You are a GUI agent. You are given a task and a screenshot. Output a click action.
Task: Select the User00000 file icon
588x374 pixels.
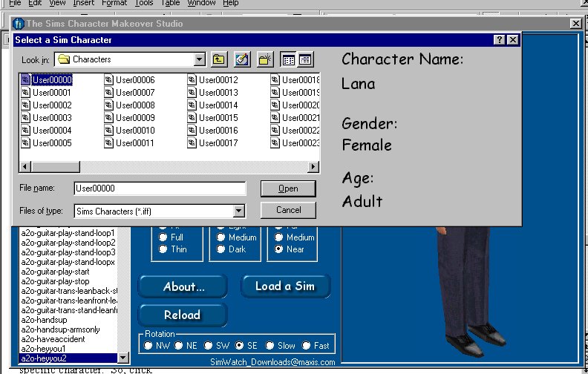tap(25, 80)
